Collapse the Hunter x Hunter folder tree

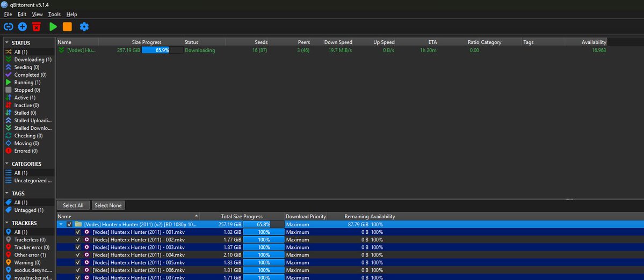tap(61, 224)
